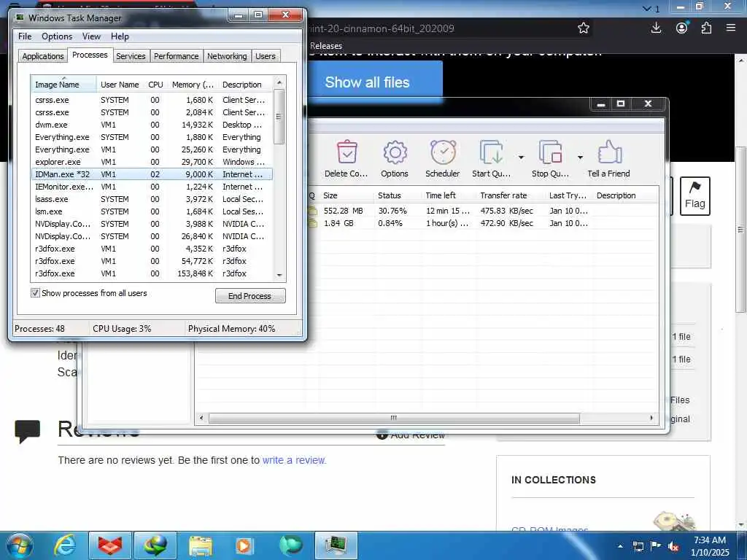Launch Internet Explorer from the taskbar

(64, 545)
